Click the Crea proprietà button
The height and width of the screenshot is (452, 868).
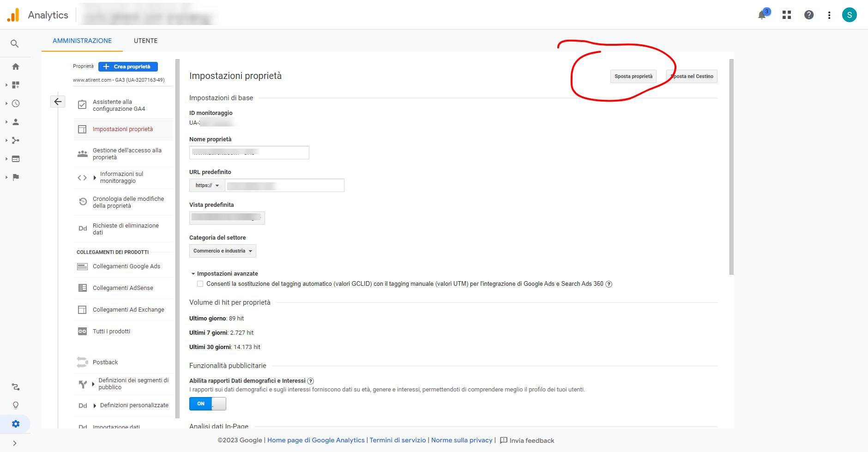(128, 66)
